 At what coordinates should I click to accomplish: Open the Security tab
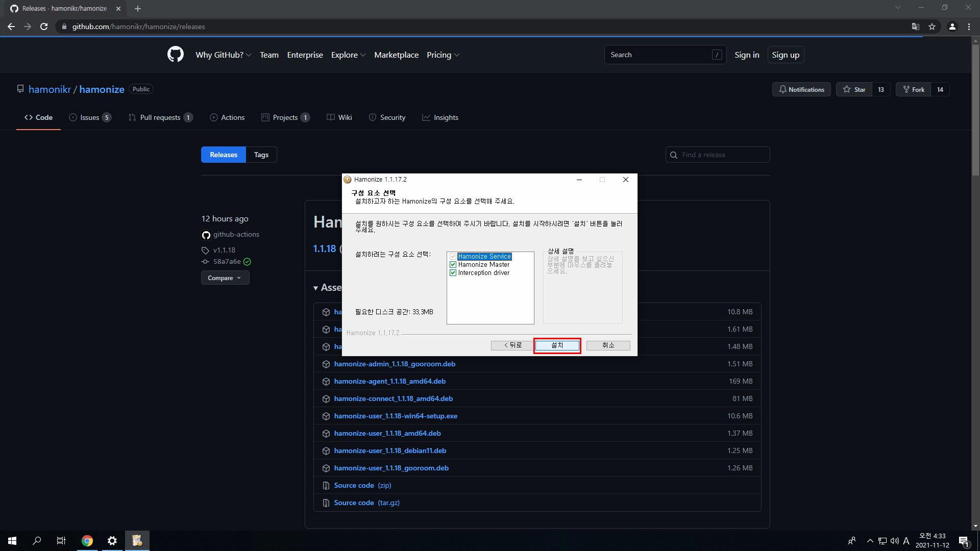pyautogui.click(x=387, y=117)
